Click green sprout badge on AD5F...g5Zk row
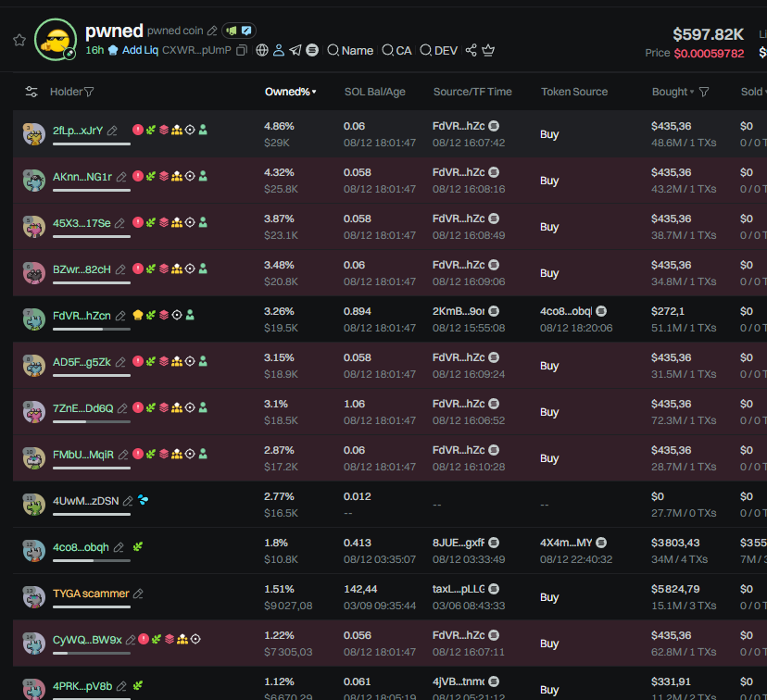 [x=151, y=361]
